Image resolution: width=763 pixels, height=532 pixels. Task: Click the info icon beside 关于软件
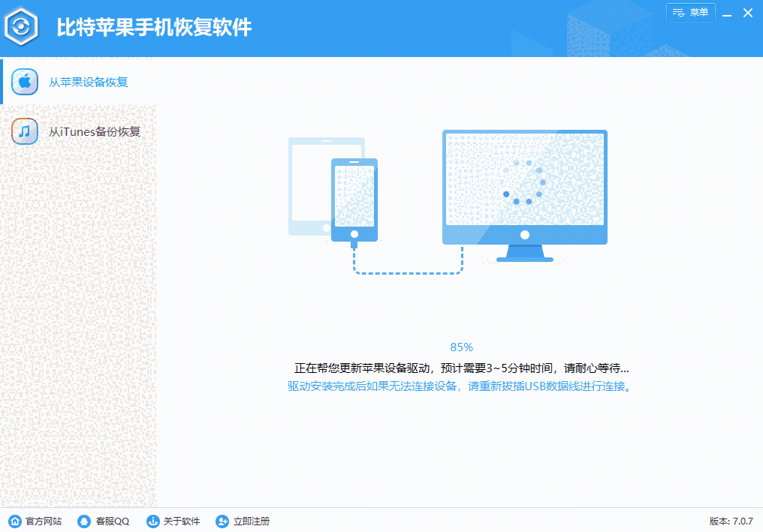pyautogui.click(x=152, y=521)
